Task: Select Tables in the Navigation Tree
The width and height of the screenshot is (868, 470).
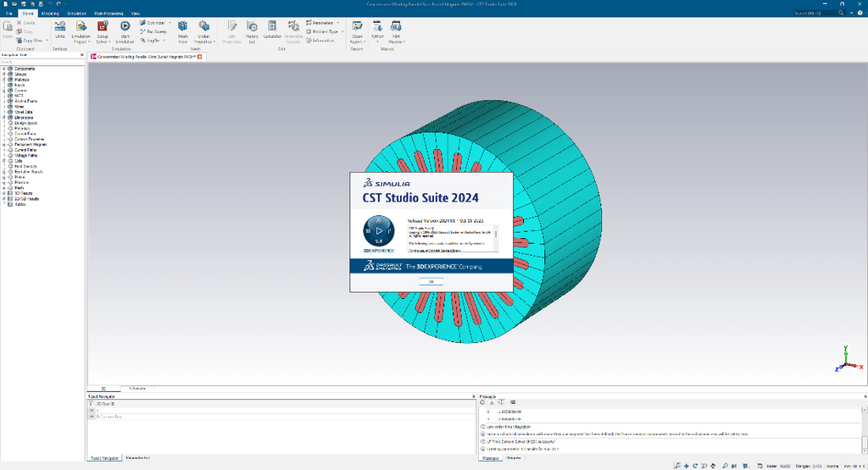Action: tap(20, 205)
